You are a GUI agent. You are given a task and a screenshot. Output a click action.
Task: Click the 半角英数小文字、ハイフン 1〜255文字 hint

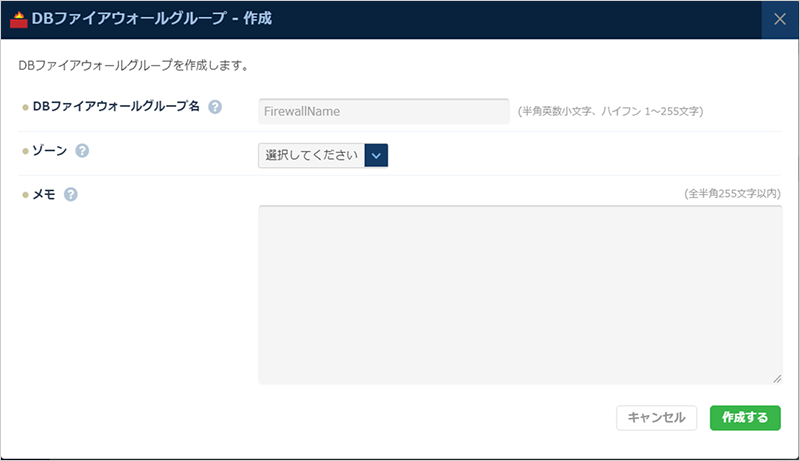[x=611, y=111]
